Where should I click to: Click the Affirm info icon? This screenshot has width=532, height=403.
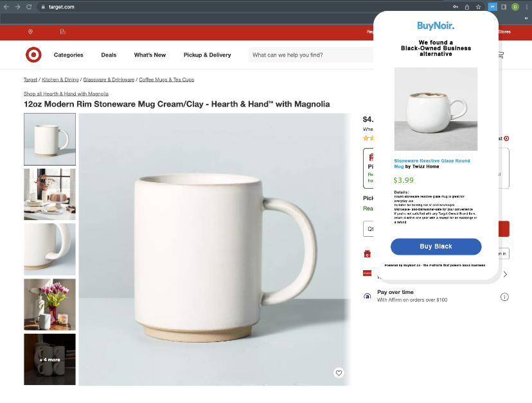click(x=504, y=297)
